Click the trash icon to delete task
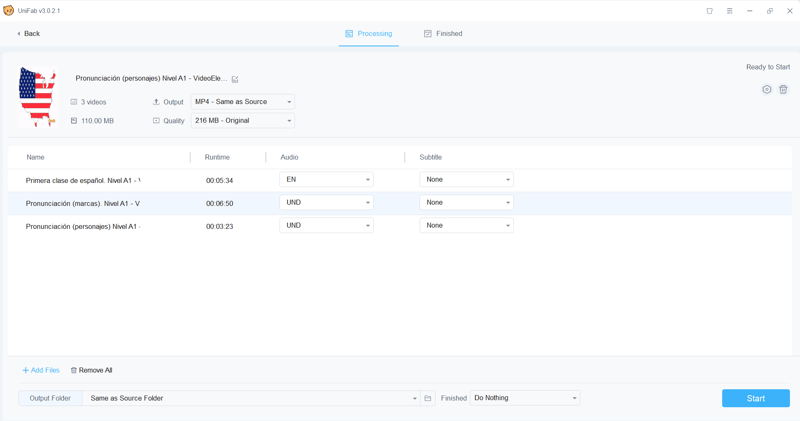 (783, 90)
